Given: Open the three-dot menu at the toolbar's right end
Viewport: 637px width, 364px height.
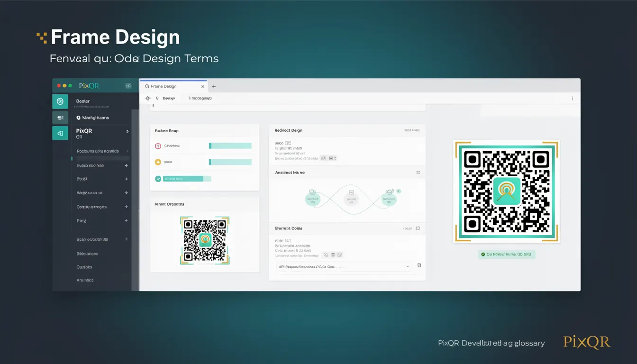Looking at the screenshot, I should (572, 99).
